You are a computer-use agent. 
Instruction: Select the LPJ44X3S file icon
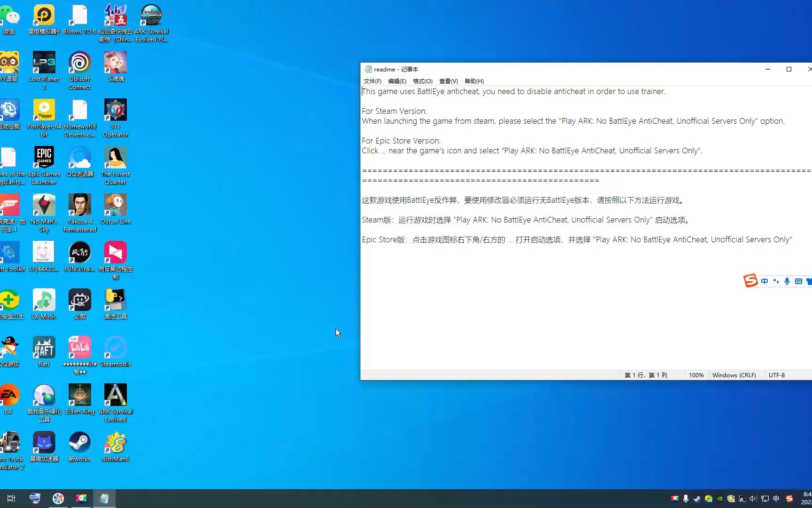44,257
